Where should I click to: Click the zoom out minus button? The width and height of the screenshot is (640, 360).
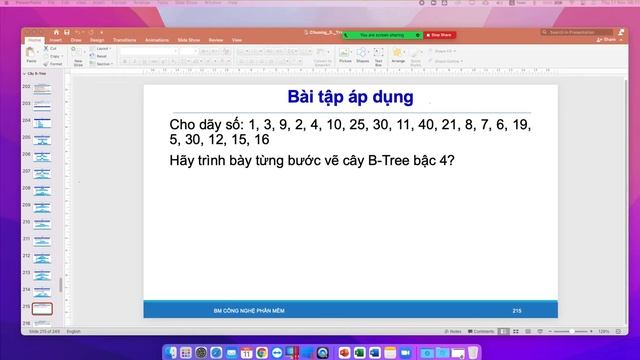550,331
